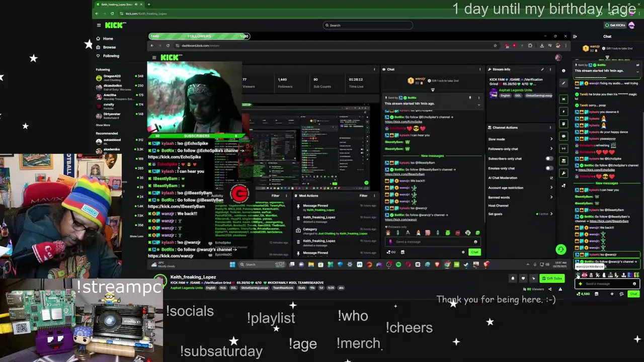Reload the outer kick.com browser page
644x362 pixels.
[x=112, y=14]
